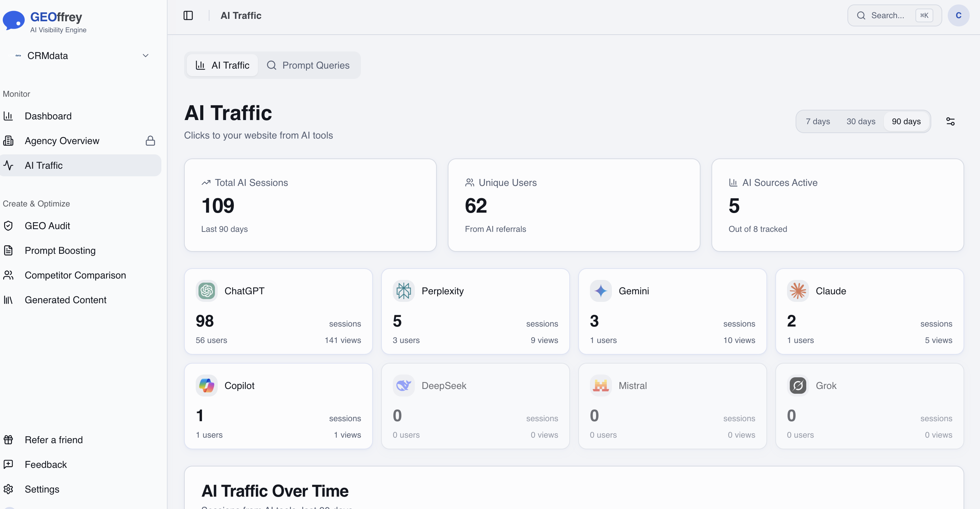This screenshot has height=509, width=980.
Task: Click the Copilot logo icon
Action: pyautogui.click(x=207, y=386)
